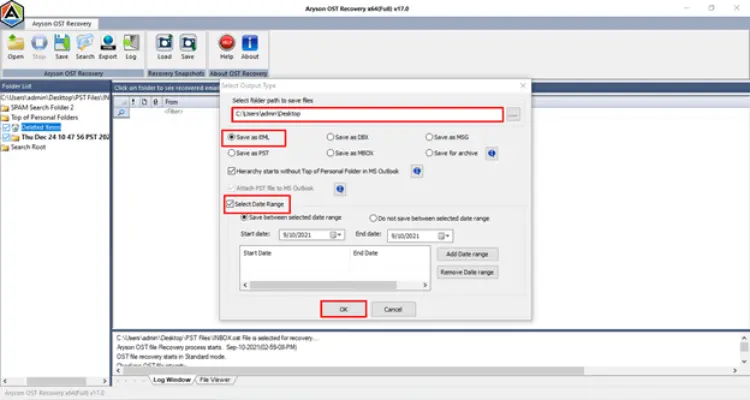Open the Help icon
Viewport: 750px width, 400px height.
226,47
